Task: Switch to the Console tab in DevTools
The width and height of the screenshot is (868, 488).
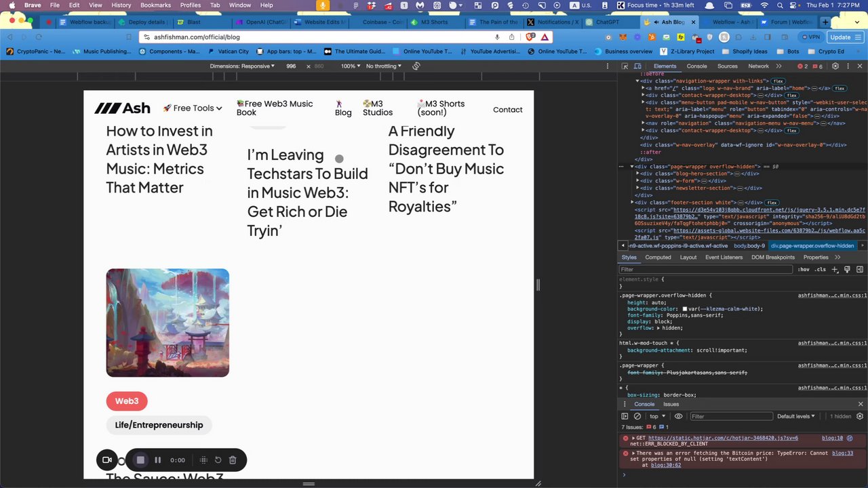Action: pos(696,66)
